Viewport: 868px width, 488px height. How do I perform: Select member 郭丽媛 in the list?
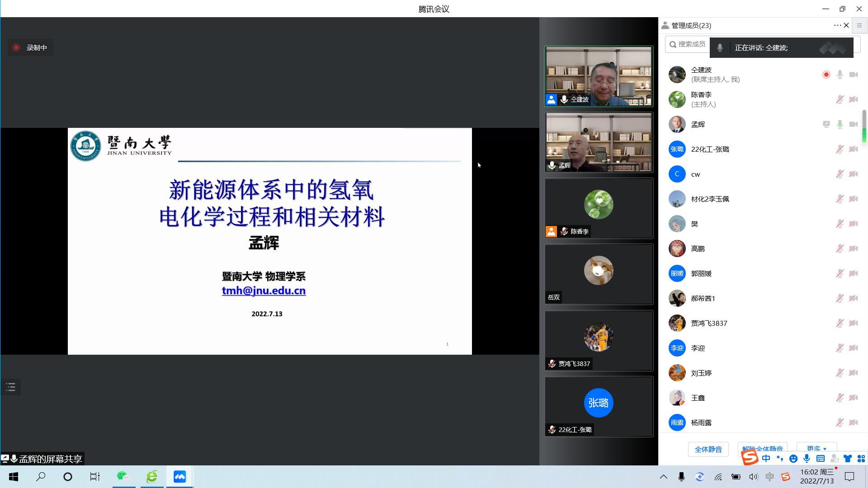click(701, 273)
